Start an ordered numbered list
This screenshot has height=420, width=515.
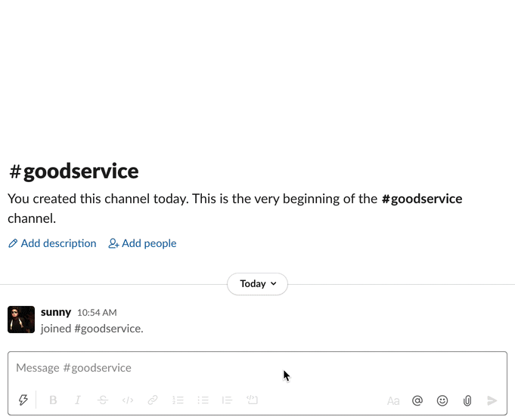tap(178, 400)
